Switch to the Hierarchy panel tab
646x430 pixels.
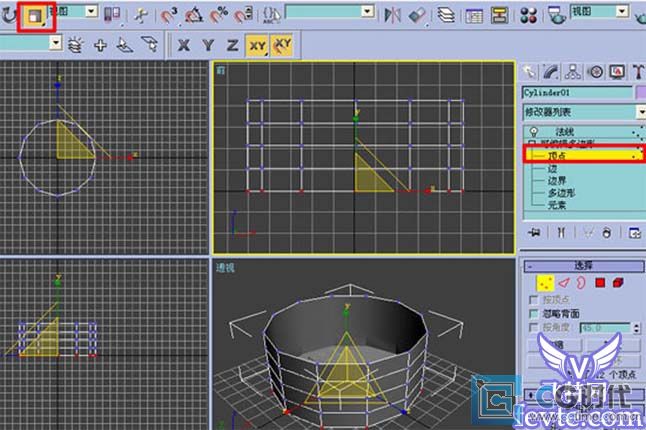[573, 72]
